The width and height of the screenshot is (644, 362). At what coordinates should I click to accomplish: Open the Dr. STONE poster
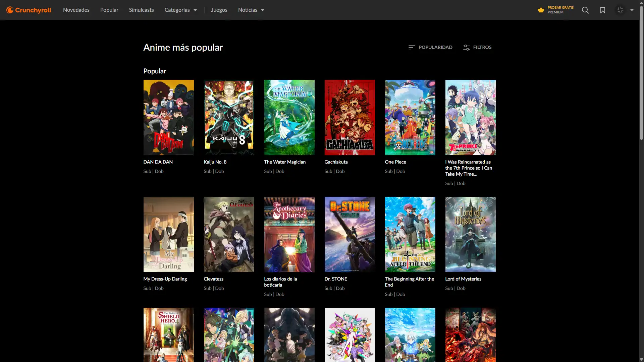(350, 234)
